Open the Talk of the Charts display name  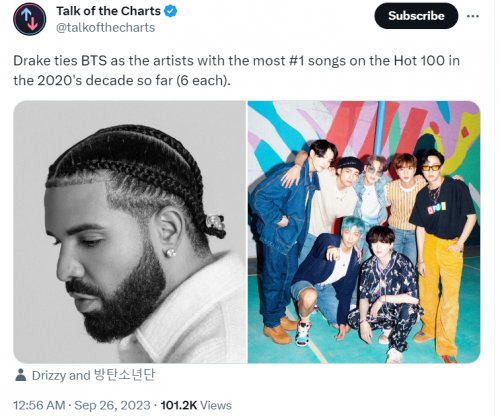click(x=108, y=11)
